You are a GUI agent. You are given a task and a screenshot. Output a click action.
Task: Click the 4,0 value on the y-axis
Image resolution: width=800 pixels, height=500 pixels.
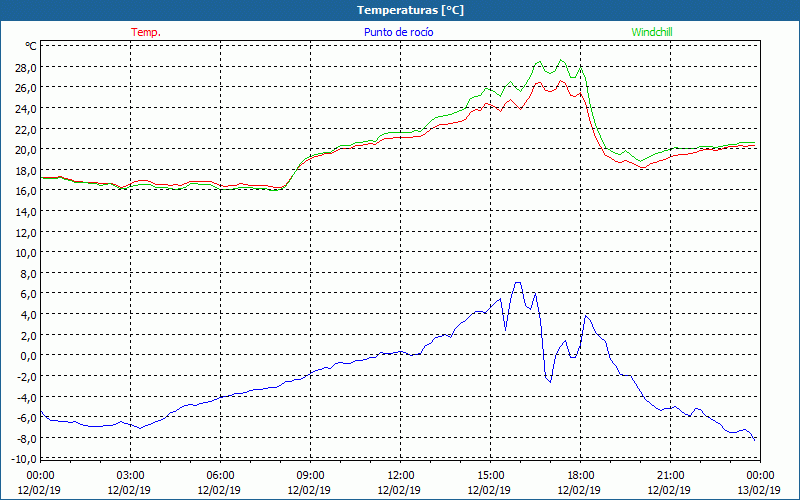(29, 314)
